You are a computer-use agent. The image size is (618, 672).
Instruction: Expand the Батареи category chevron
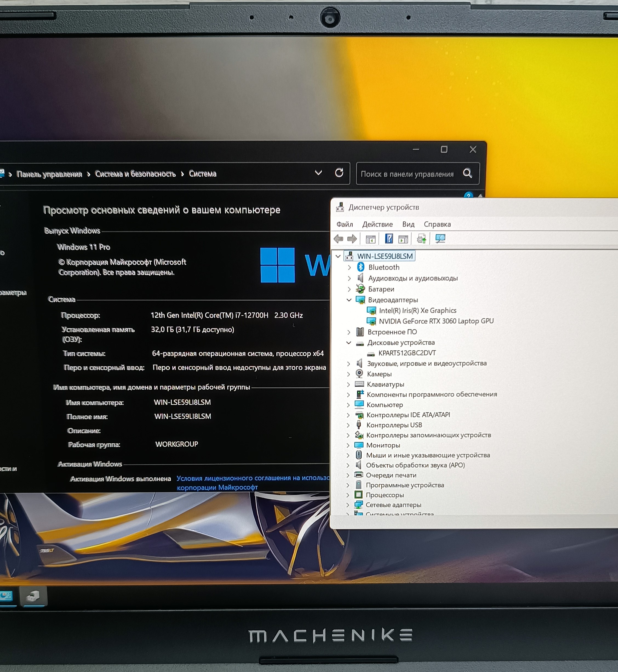point(349,289)
